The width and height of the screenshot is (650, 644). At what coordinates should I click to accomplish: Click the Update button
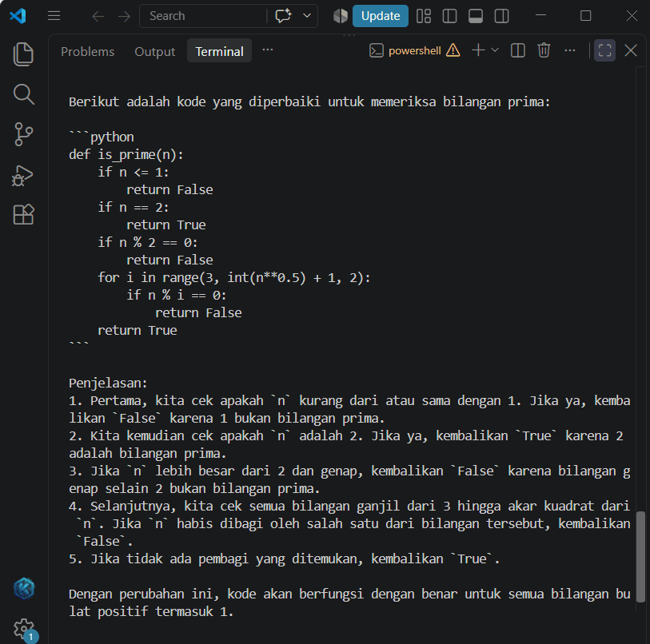click(x=380, y=16)
